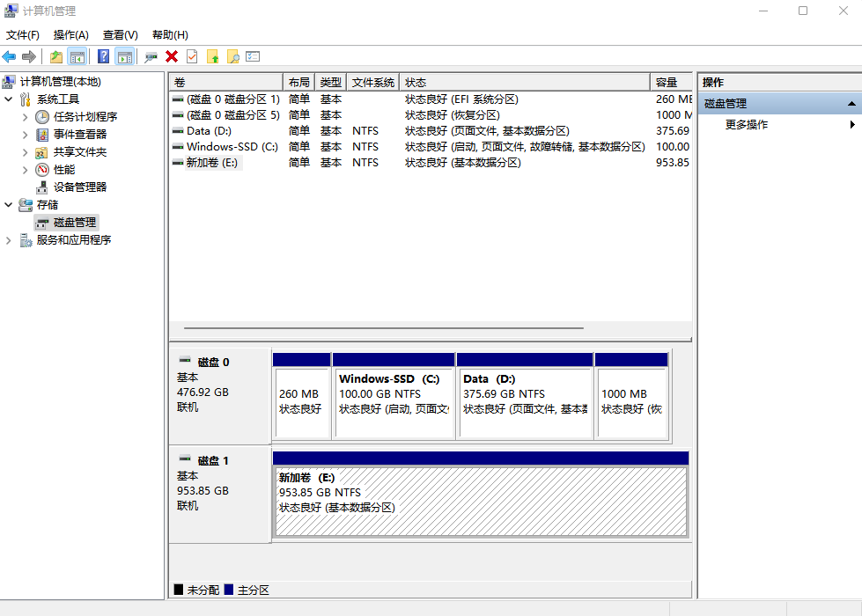Click the 系统工具 tools icon in tree
The height and width of the screenshot is (616, 862).
tap(26, 99)
